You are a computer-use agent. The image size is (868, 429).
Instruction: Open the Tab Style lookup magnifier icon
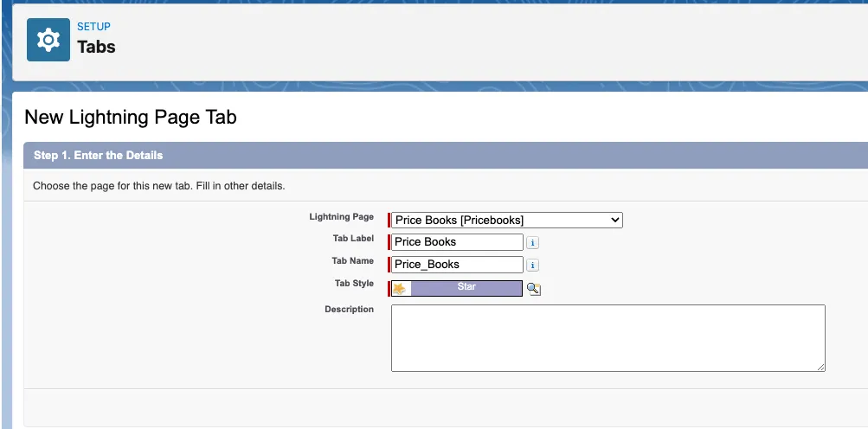(534, 289)
